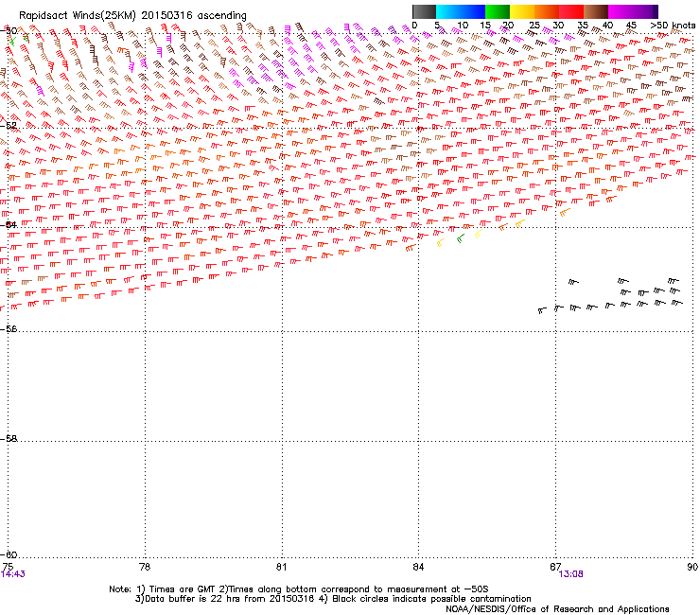
Task: Click the 81 longitude axis label
Action: [x=281, y=567]
